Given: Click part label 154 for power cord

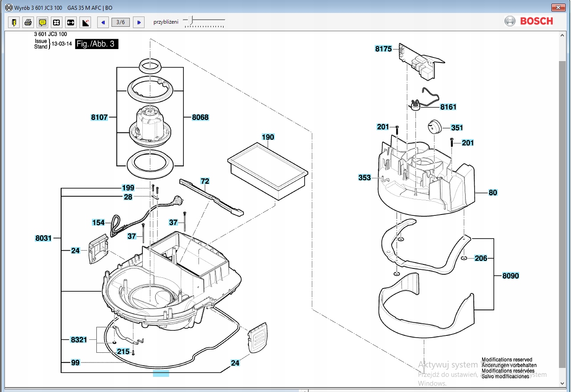Looking at the screenshot, I should coord(98,223).
